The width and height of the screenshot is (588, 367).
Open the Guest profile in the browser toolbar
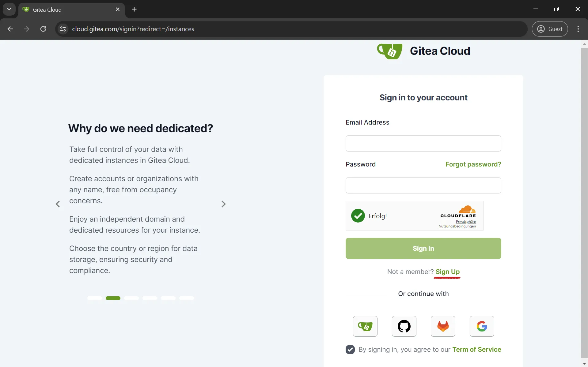(550, 29)
